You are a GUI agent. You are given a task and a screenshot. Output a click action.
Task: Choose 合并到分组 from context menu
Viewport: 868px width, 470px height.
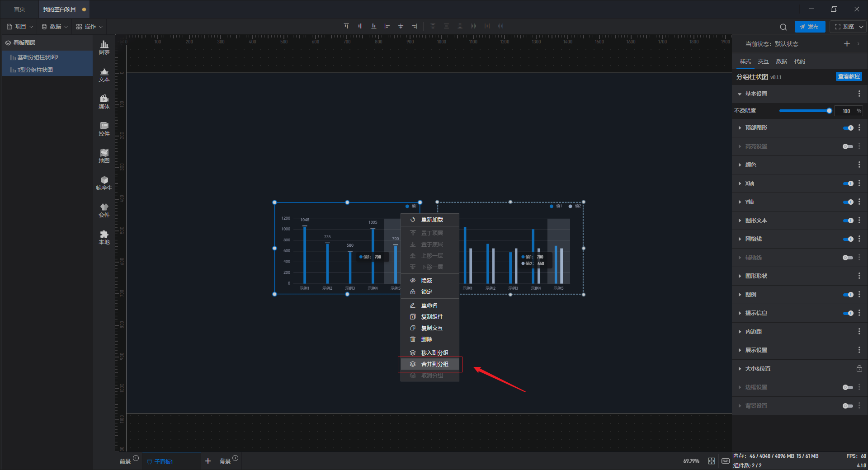coord(434,364)
